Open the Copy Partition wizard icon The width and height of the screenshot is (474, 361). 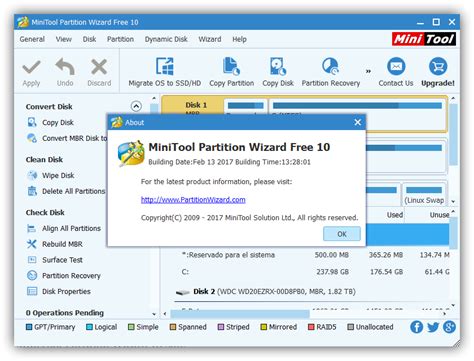[231, 66]
